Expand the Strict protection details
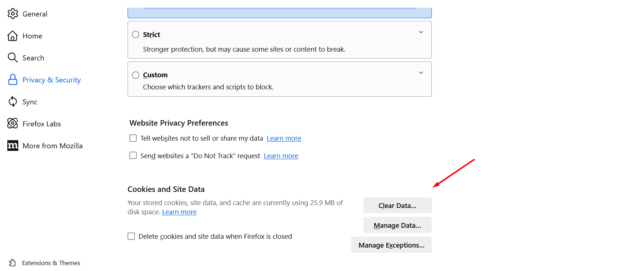Viewport: 644px width, 271px height. [x=421, y=32]
